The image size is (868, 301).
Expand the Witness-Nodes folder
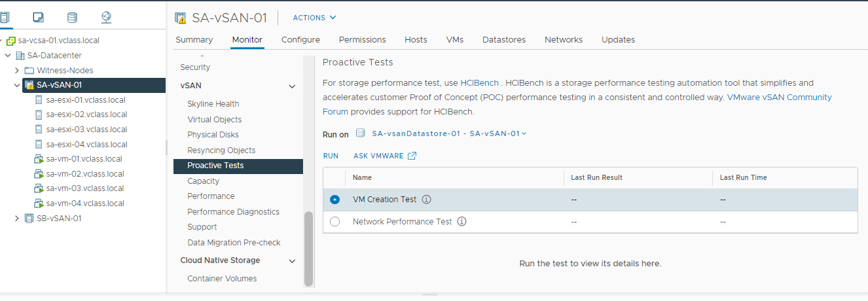click(x=17, y=70)
